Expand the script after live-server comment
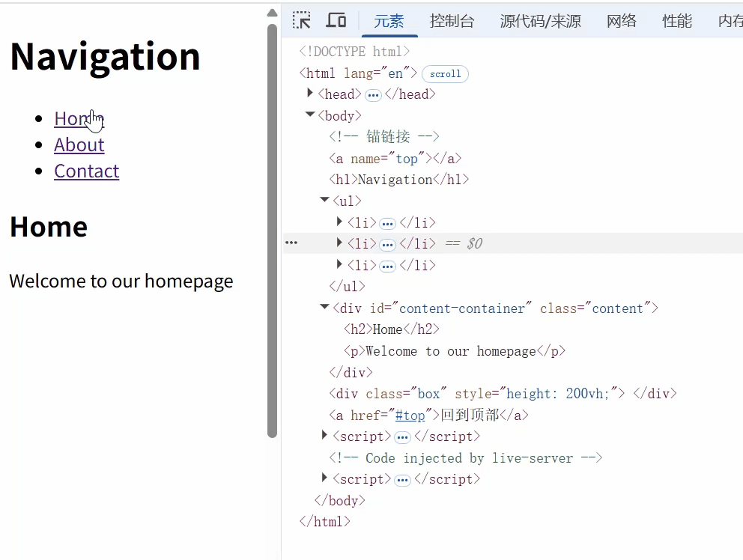 point(324,478)
